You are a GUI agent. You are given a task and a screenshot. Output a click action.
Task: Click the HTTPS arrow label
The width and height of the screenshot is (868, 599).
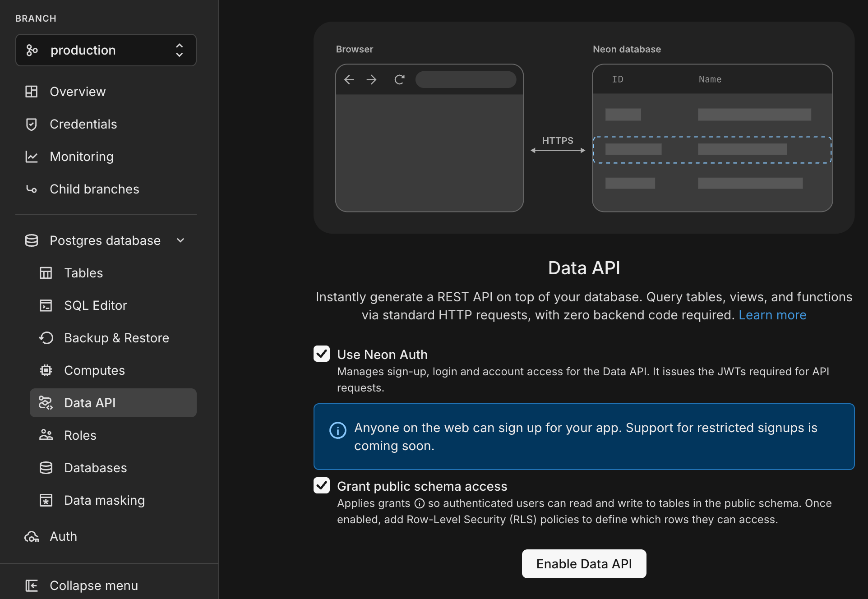(x=558, y=141)
